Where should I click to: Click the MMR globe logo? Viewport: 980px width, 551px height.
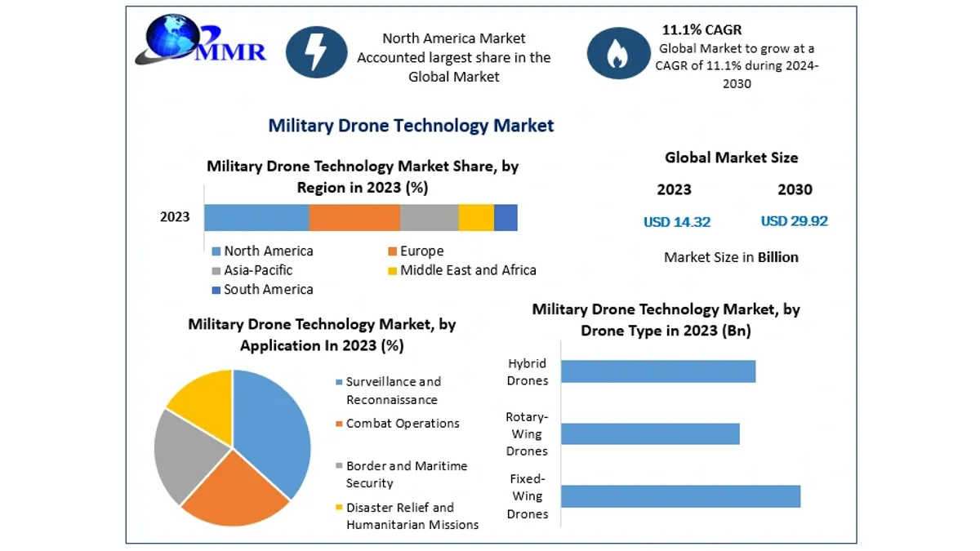[x=202, y=40]
